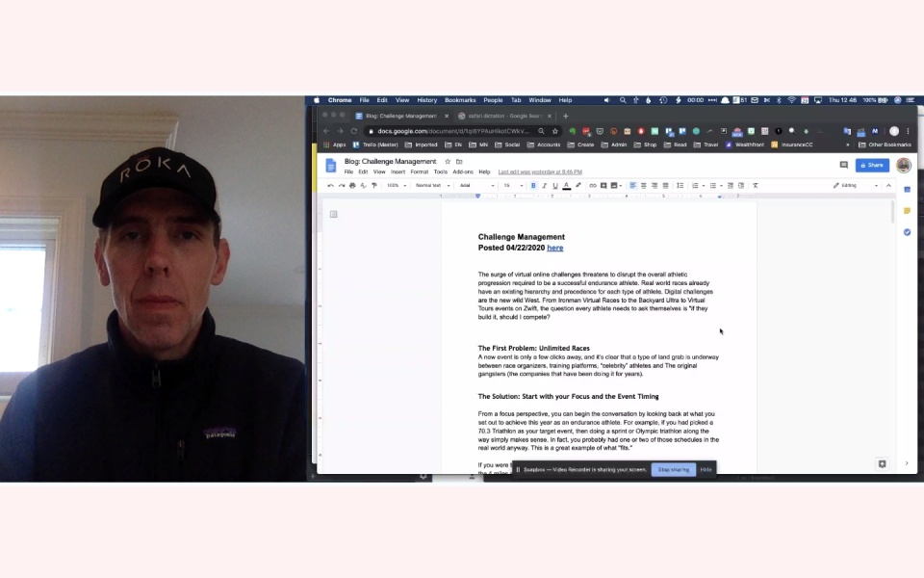Open the highlight color picker
This screenshot has height=578, width=924.
coord(578,186)
